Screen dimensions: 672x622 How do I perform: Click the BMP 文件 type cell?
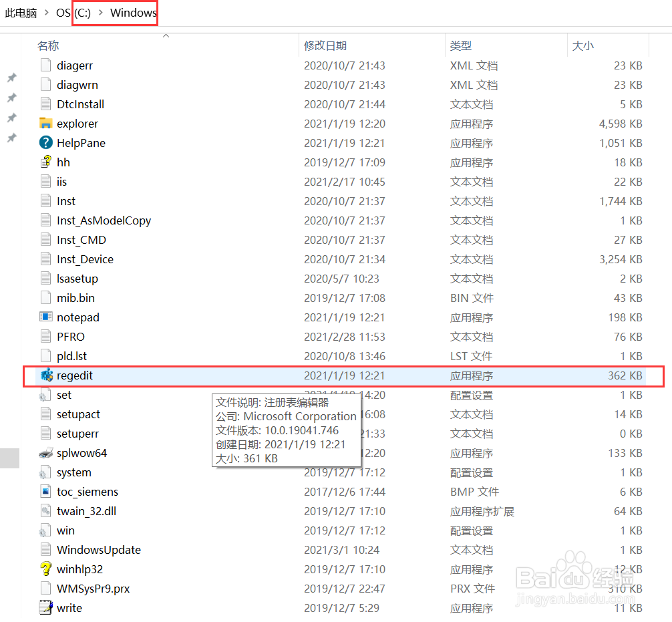474,492
